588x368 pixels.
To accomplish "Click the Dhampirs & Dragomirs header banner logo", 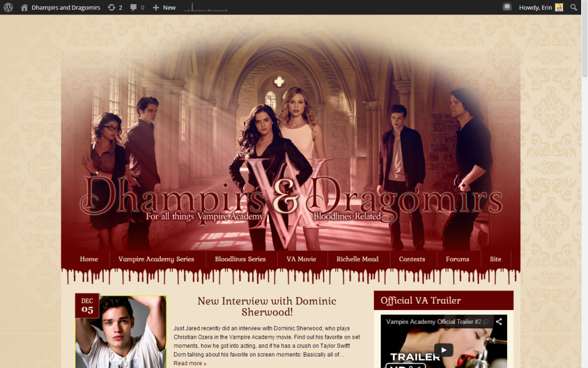I will click(291, 201).
